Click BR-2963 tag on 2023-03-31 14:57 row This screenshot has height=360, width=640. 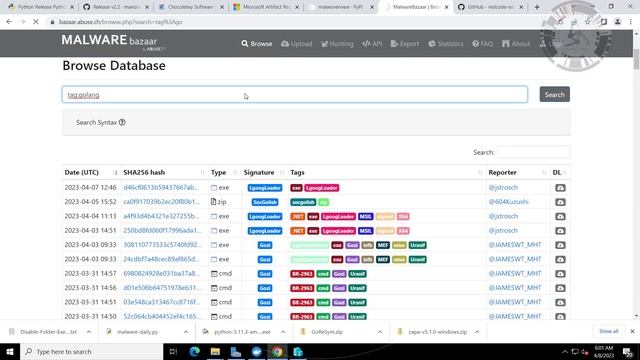click(x=302, y=273)
